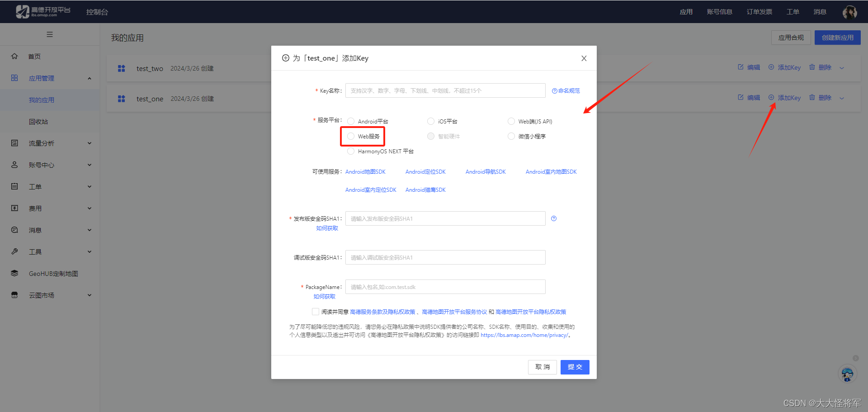Click the fees icon in sidebar
868x412 pixels.
click(14, 208)
